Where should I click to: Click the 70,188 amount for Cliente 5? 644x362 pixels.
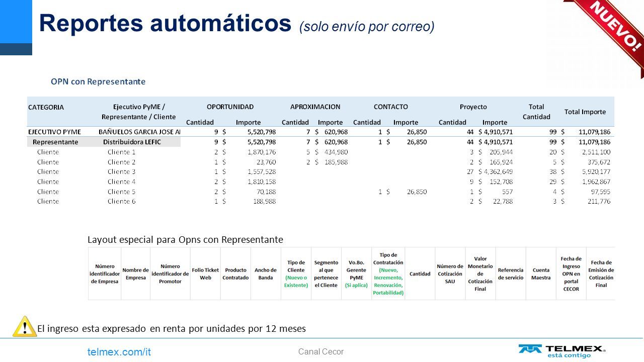pos(265,192)
